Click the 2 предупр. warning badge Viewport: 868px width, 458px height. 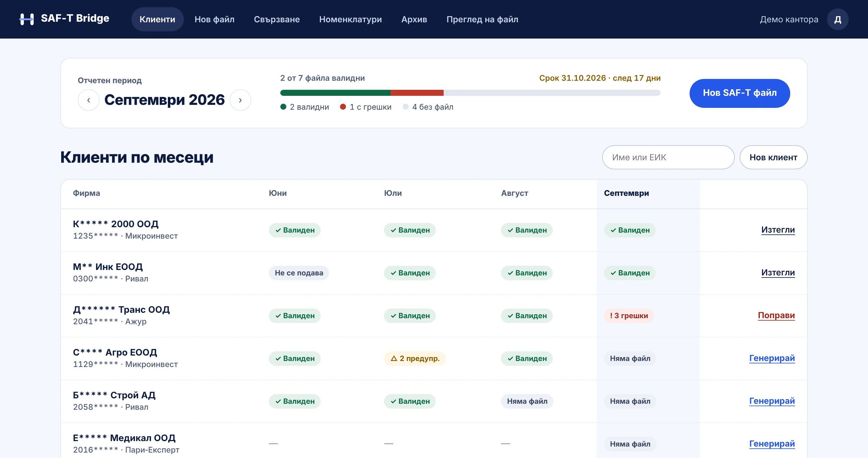[415, 358]
